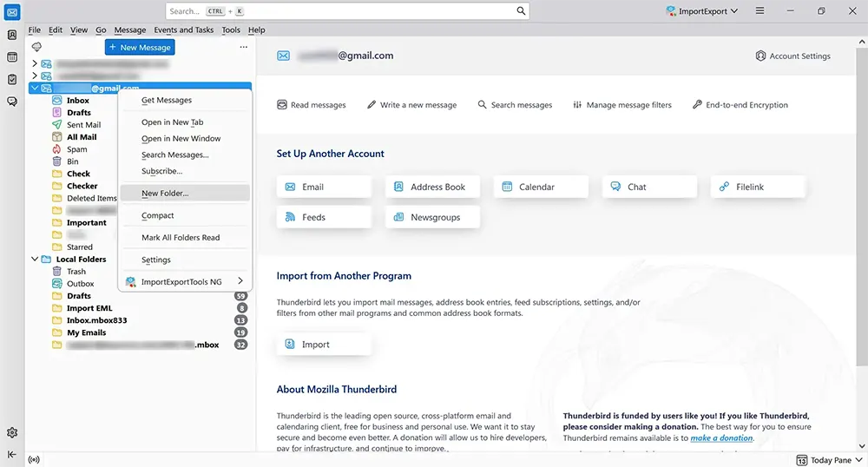The image size is (868, 467).
Task: Choose New Folder… in context menu
Action: (186, 193)
